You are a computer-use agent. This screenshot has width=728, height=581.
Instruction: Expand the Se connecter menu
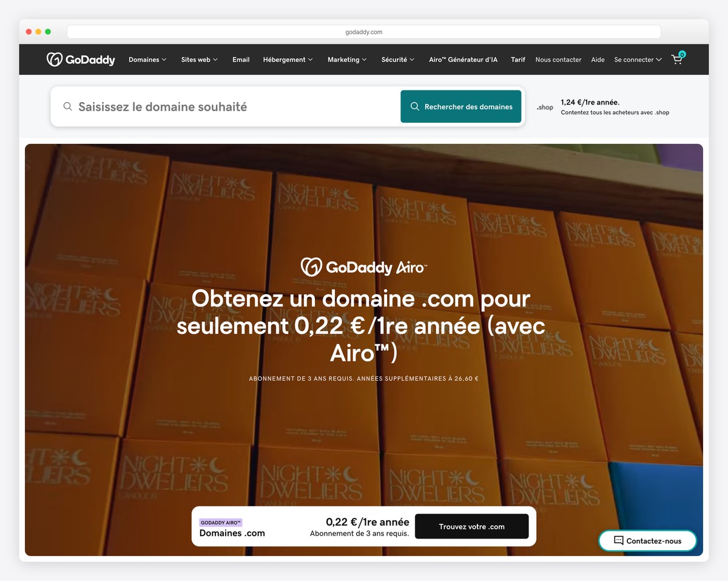(x=637, y=59)
